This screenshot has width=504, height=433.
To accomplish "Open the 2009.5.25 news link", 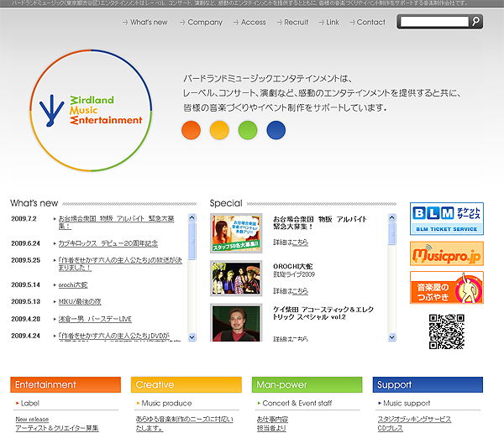I will point(120,263).
